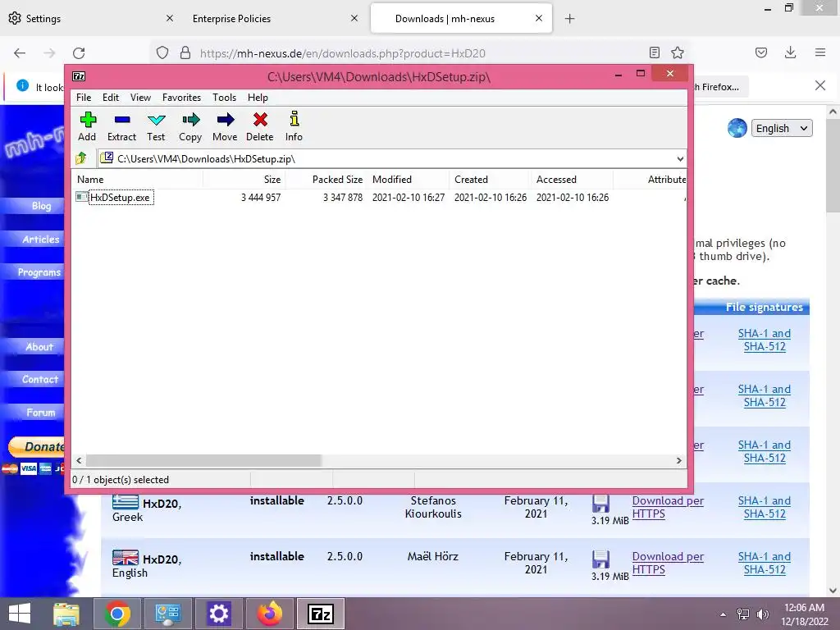Select the Copy tool in 7-Zip

pos(190,120)
